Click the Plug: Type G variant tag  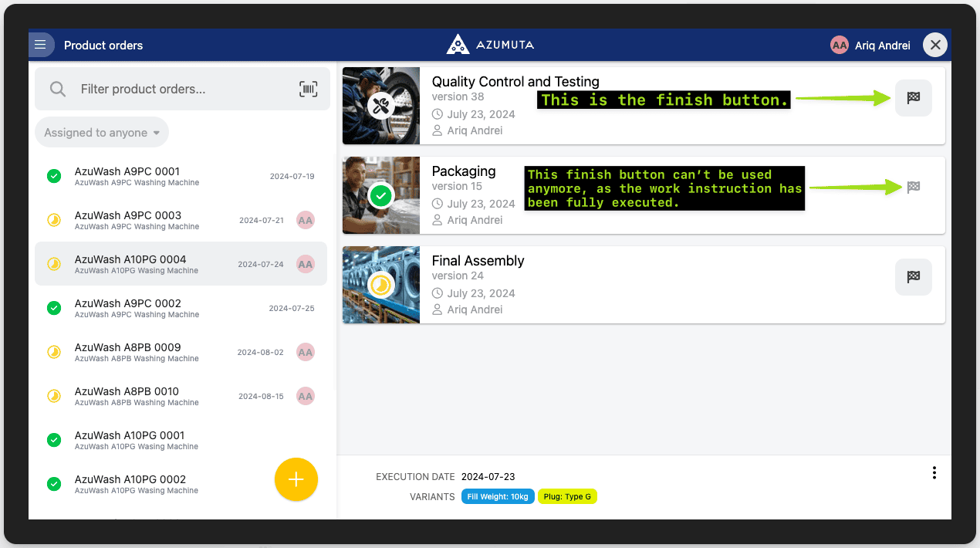click(567, 496)
